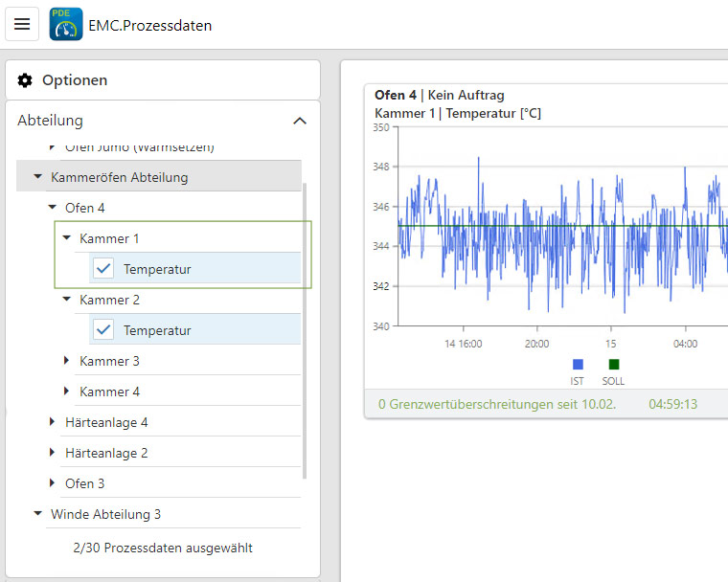Expand the Ofen 3 tree node
Screen dimensions: 728x582
[52, 483]
